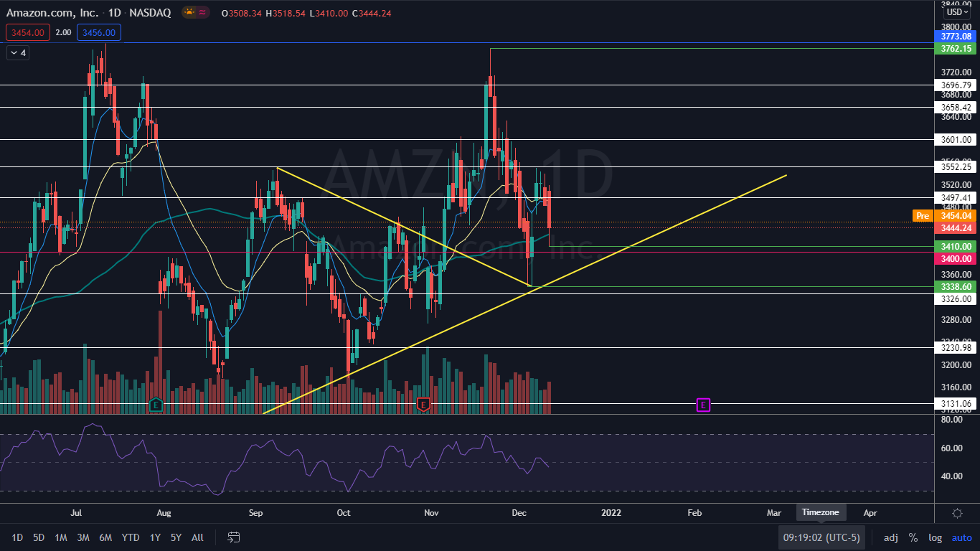This screenshot has width=980, height=551.
Task: Select the 6M date range
Action: [105, 537]
